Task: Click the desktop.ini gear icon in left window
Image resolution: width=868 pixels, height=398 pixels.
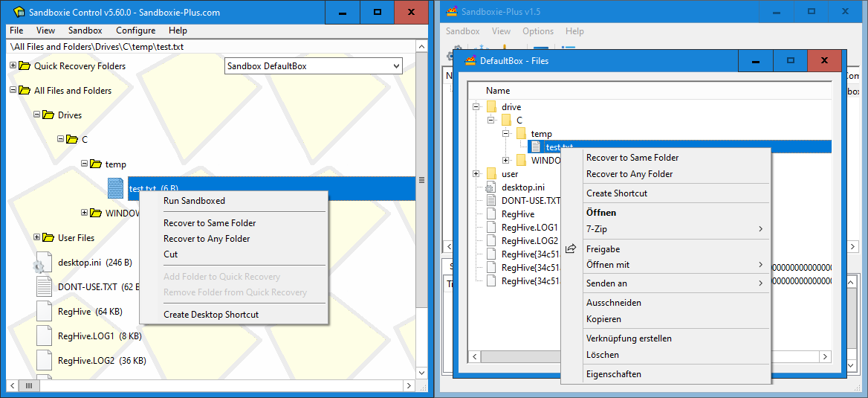Action: coord(42,263)
